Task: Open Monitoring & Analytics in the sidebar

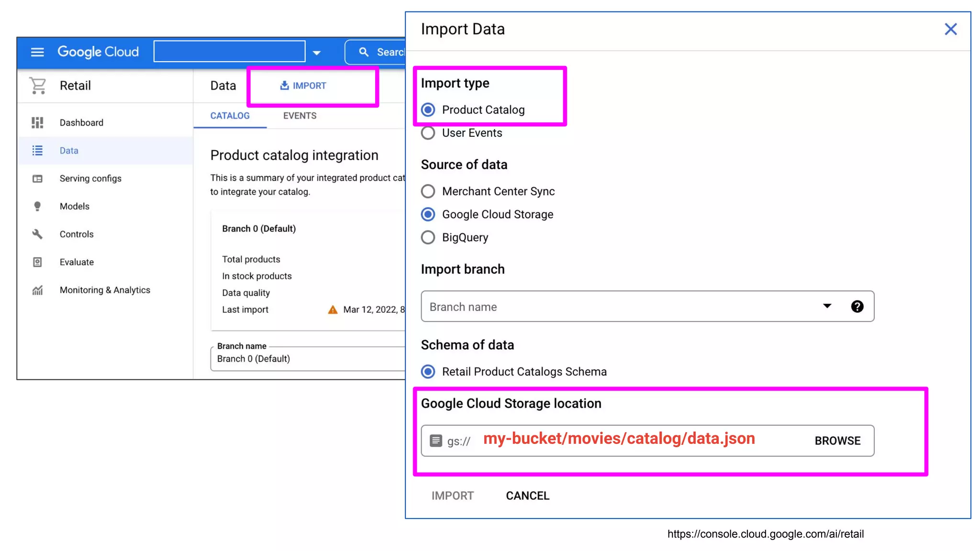Action: [x=105, y=290]
